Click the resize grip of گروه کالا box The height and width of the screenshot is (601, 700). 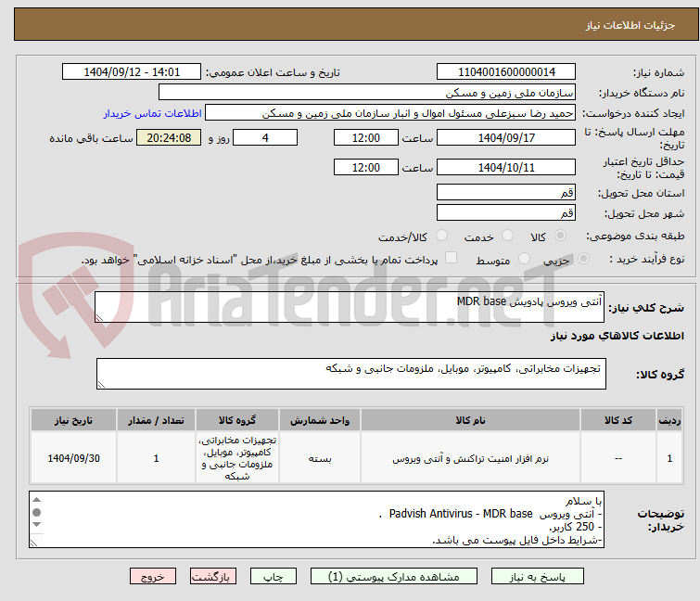tap(101, 385)
